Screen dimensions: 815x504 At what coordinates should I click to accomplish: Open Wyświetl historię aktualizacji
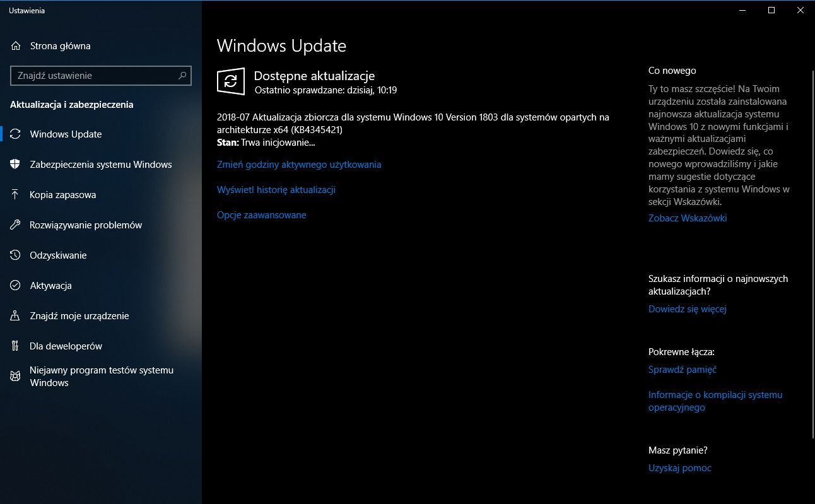pos(276,190)
